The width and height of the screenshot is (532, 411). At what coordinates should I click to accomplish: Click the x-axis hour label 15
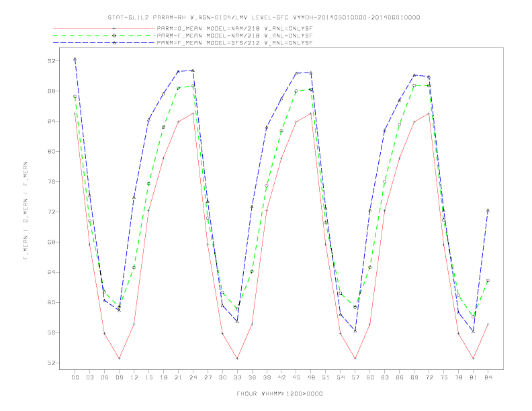point(148,377)
